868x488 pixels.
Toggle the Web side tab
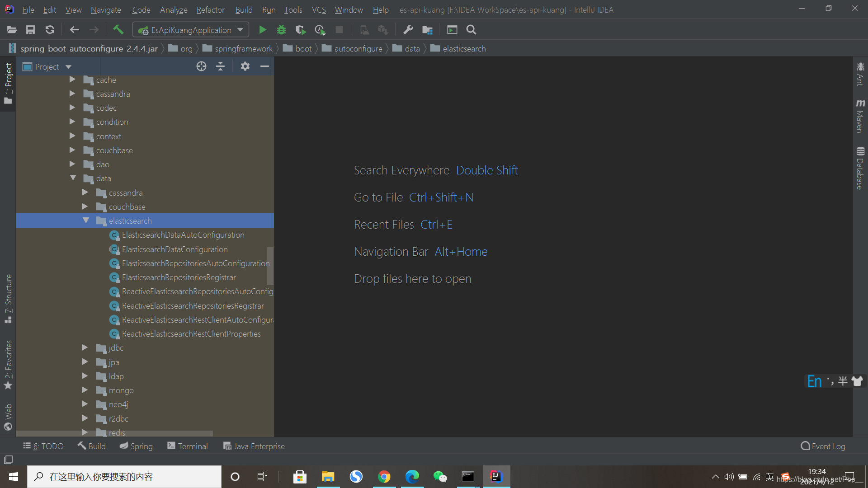coord(8,417)
